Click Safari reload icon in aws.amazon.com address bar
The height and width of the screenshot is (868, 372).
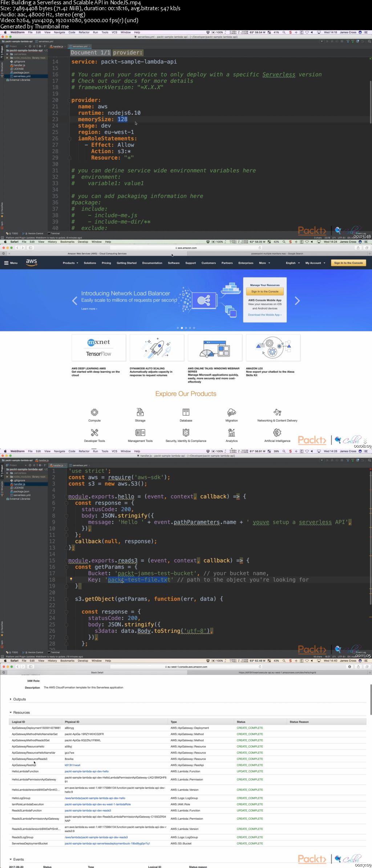coord(260,248)
